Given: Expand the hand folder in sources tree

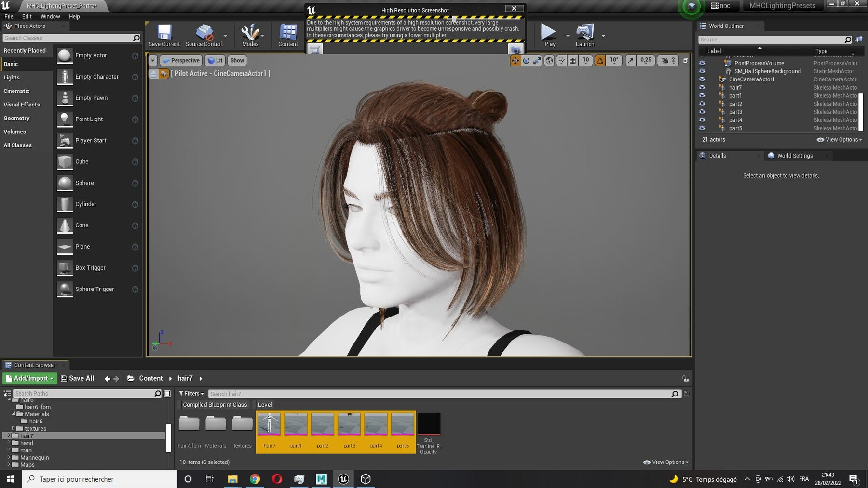Looking at the screenshot, I should coord(9,443).
